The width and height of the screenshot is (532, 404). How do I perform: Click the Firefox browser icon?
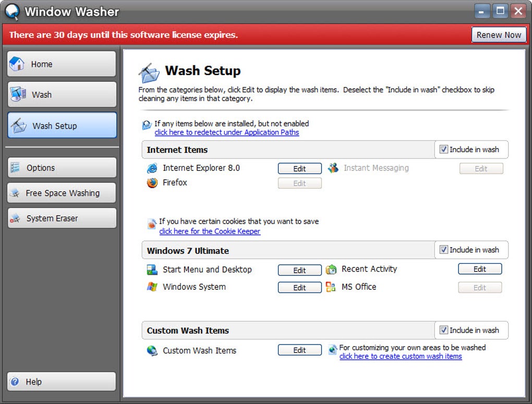[x=152, y=183]
